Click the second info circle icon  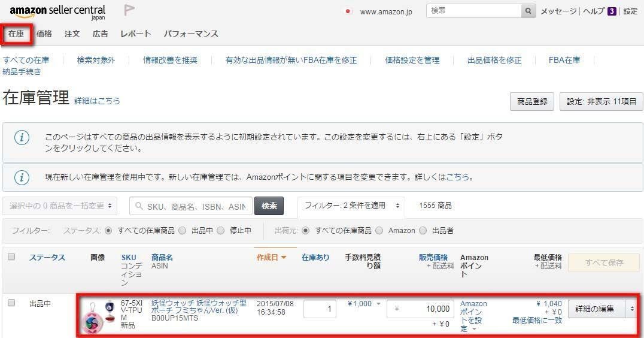tap(22, 177)
